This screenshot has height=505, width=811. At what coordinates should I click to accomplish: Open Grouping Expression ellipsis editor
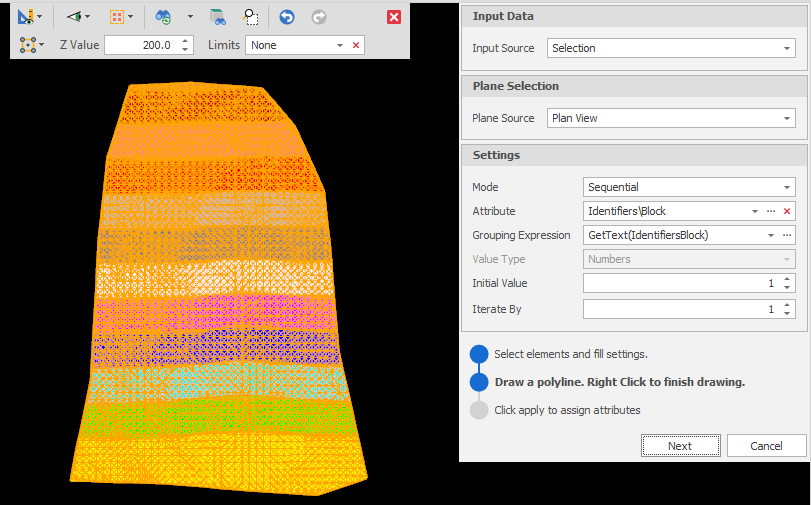coord(787,235)
